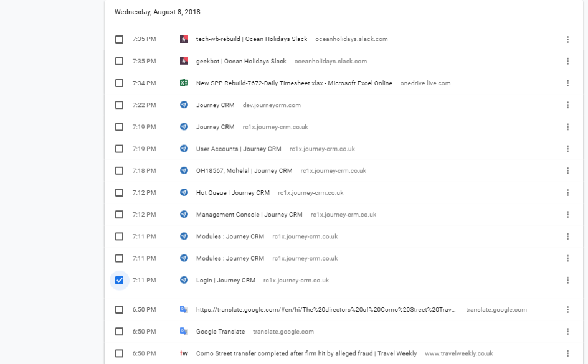Screen dimensions: 588x364
Task: Click Journey CRM icon beside Hot Queue entry
Action: [184, 192]
